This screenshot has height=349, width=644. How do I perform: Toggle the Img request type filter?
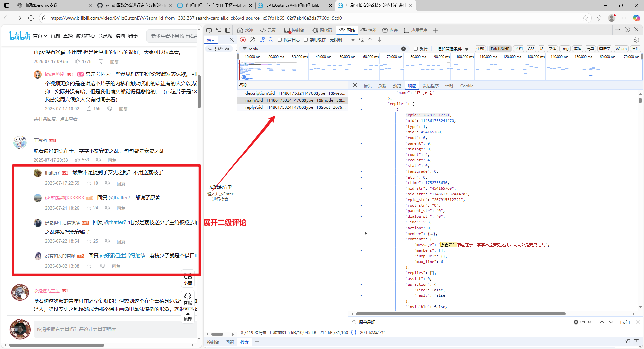(x=565, y=49)
